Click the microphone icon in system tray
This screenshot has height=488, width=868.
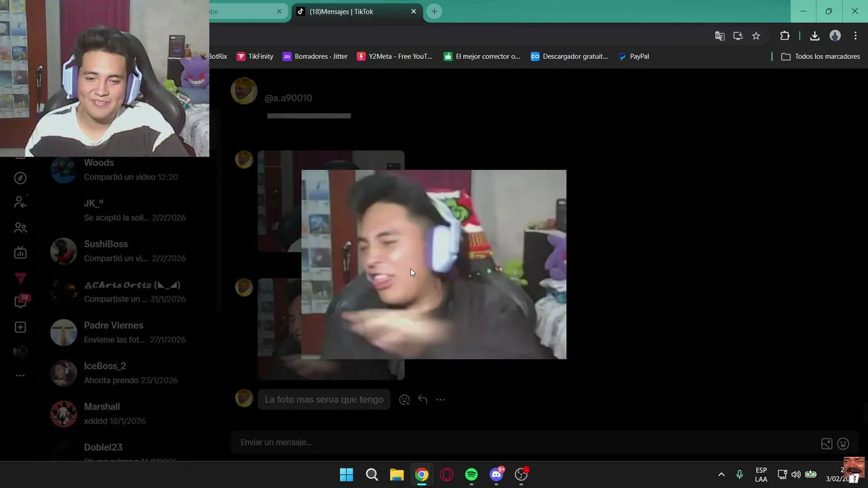point(739,474)
